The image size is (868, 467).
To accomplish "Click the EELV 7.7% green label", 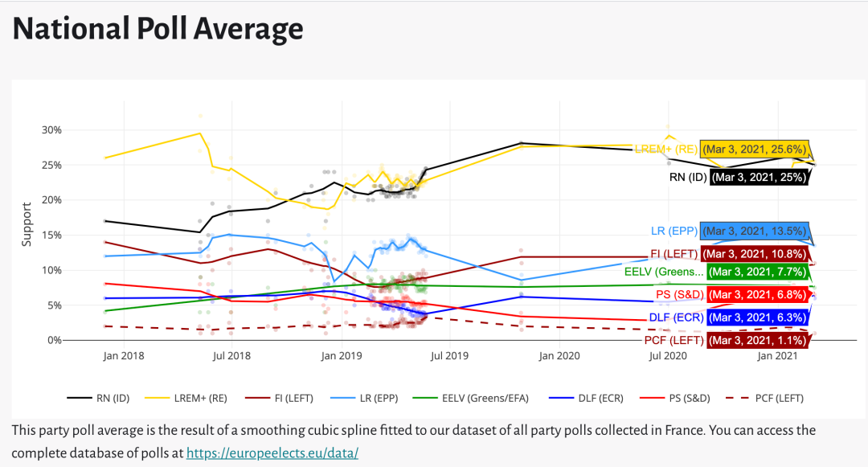I will 758,272.
